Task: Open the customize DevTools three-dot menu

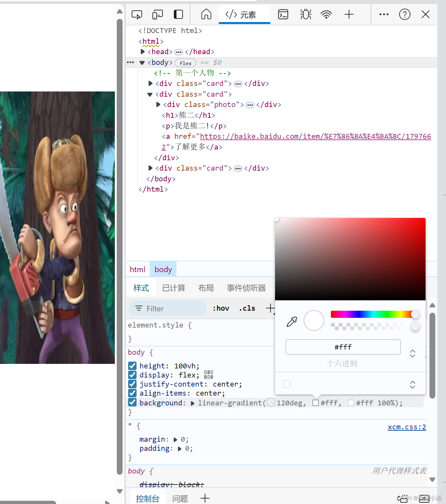Action: point(384,14)
